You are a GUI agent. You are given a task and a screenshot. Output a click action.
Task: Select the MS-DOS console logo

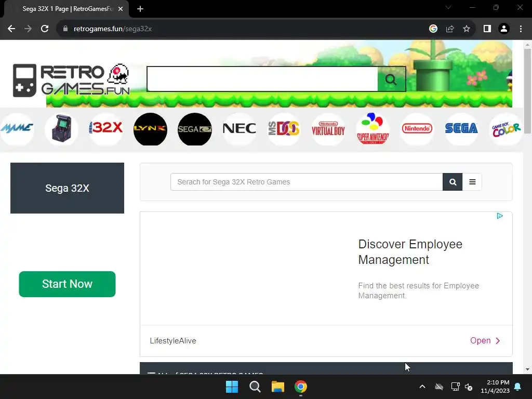284,129
